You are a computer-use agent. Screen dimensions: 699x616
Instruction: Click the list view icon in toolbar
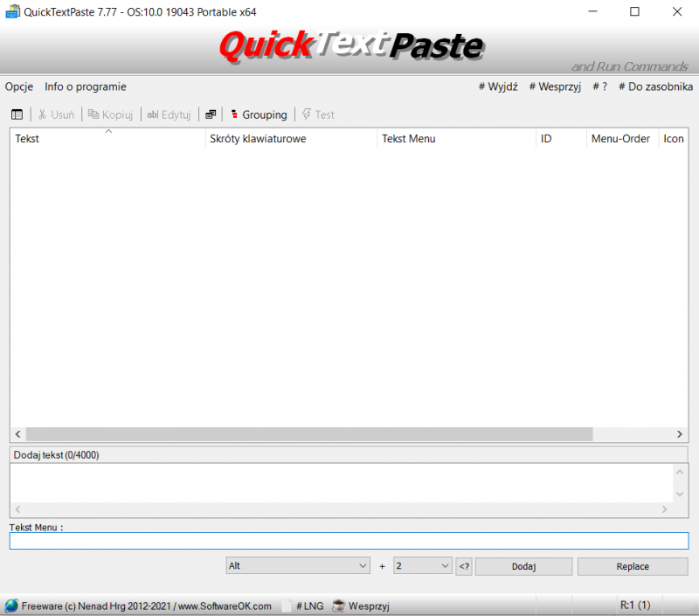coord(17,114)
